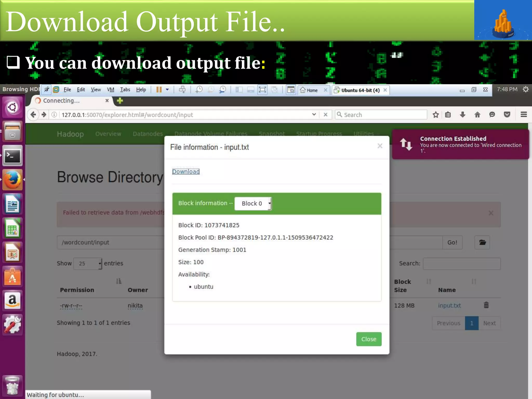The height and width of the screenshot is (399, 532).
Task: Open the VMware Tabs menu
Action: pyautogui.click(x=125, y=90)
